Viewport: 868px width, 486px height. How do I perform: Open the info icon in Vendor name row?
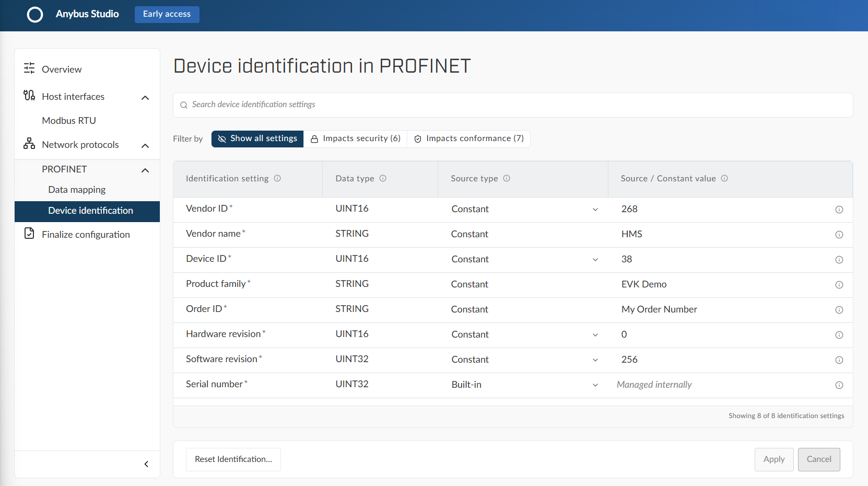(839, 235)
